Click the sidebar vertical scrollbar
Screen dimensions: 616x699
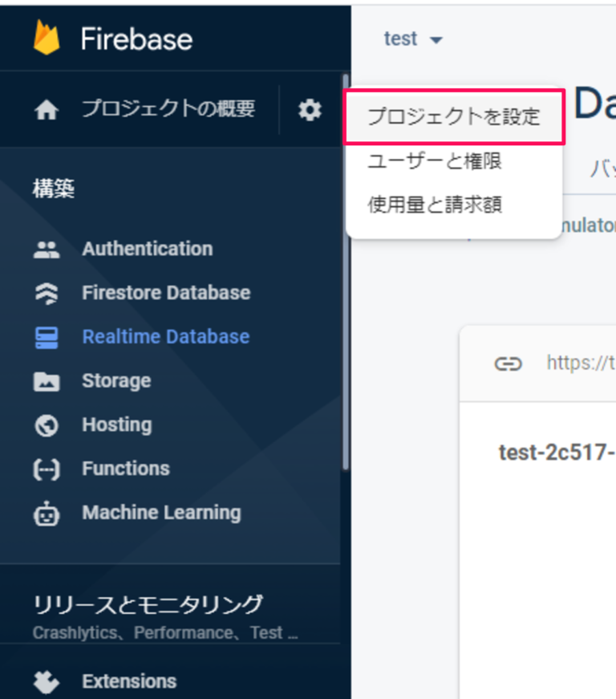[x=345, y=272]
